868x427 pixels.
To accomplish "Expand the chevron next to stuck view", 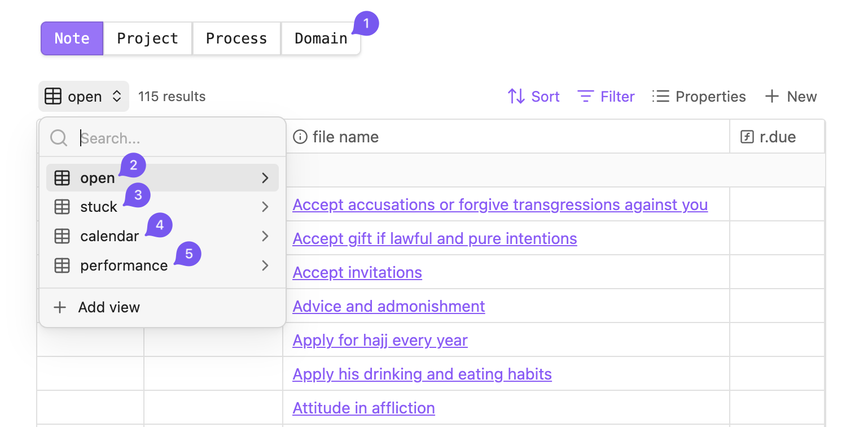I will click(x=265, y=207).
